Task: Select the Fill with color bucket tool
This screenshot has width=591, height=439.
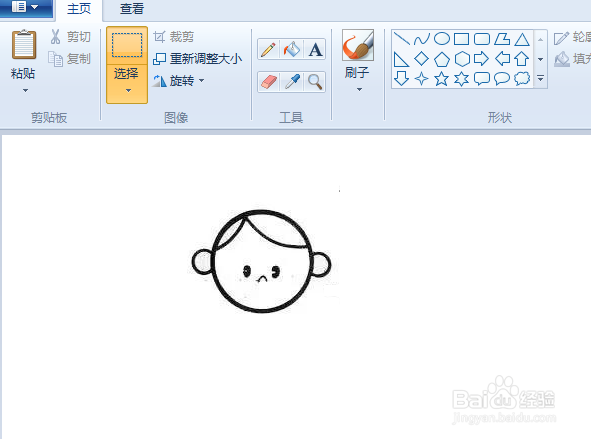Action: (x=292, y=49)
